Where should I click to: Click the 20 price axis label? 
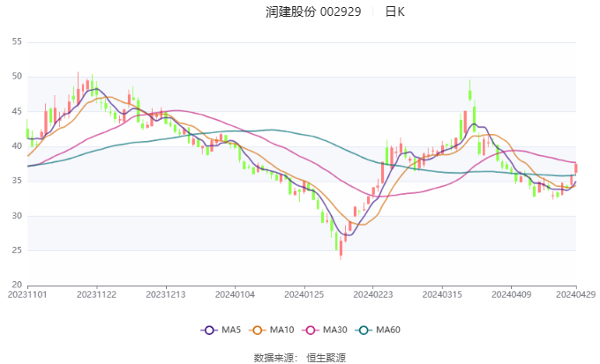point(17,285)
